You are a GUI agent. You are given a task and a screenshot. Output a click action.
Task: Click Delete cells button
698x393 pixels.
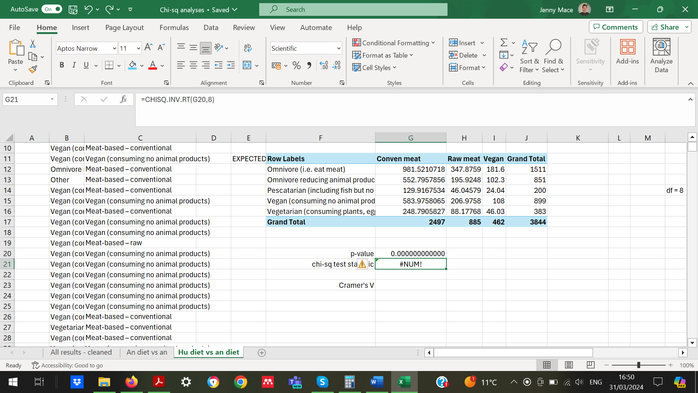(x=463, y=55)
